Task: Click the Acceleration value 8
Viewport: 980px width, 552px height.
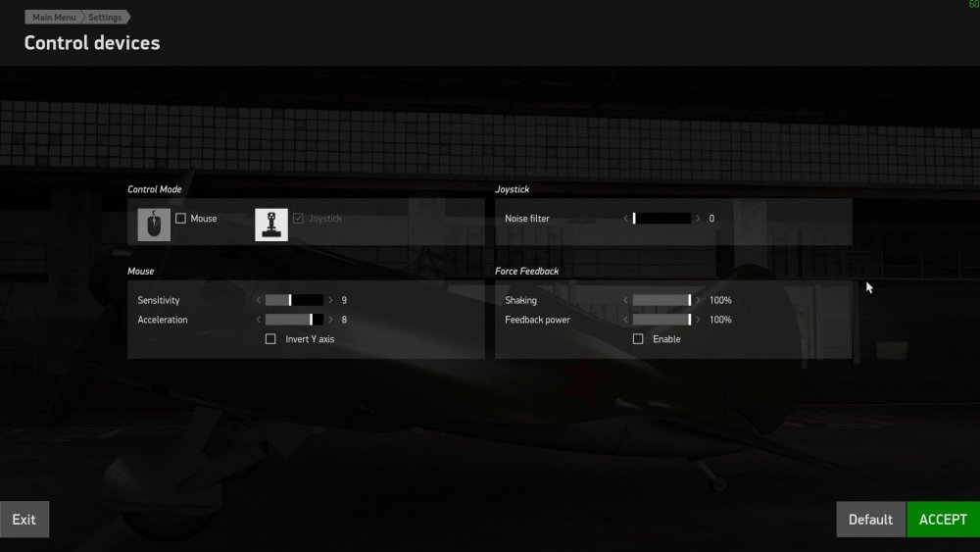Action: click(344, 320)
